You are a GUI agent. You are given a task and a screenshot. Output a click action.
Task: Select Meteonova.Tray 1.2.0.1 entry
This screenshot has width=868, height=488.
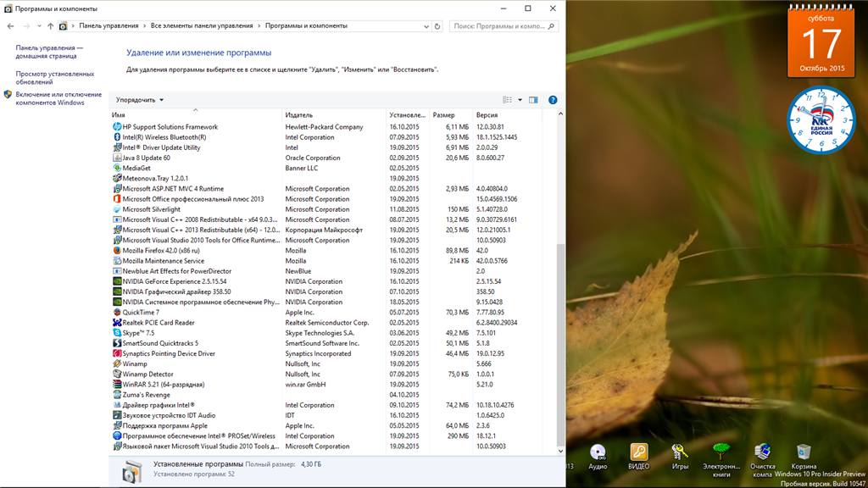coord(325,178)
